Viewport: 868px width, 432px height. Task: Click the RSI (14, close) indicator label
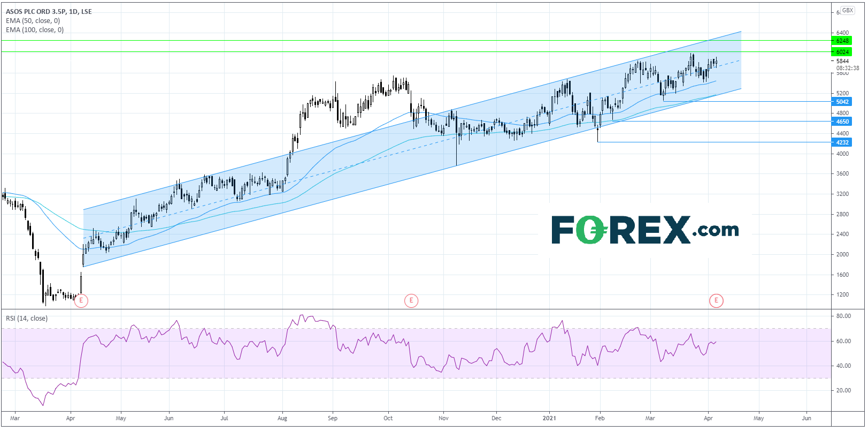coord(27,319)
